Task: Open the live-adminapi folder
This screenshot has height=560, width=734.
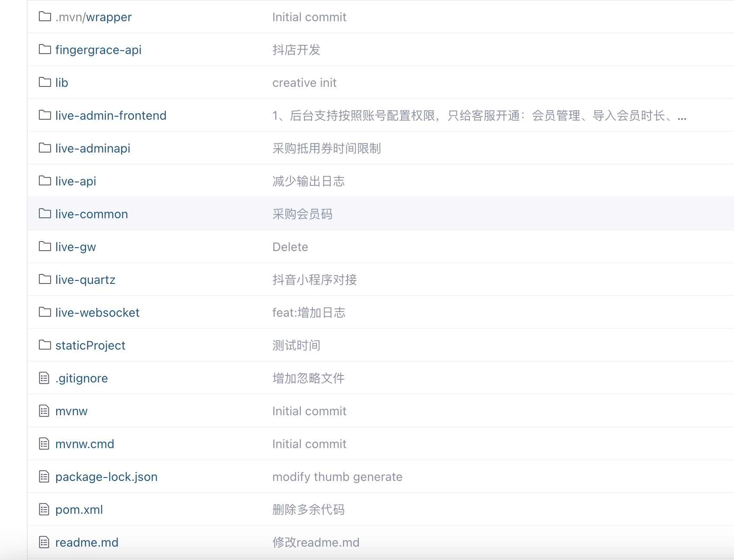Action: tap(93, 149)
